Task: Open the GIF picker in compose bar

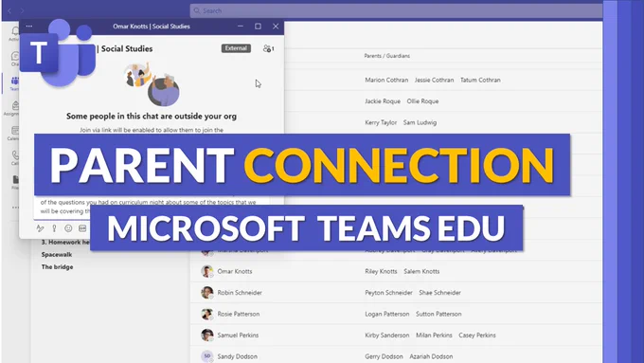Action: 82,228
